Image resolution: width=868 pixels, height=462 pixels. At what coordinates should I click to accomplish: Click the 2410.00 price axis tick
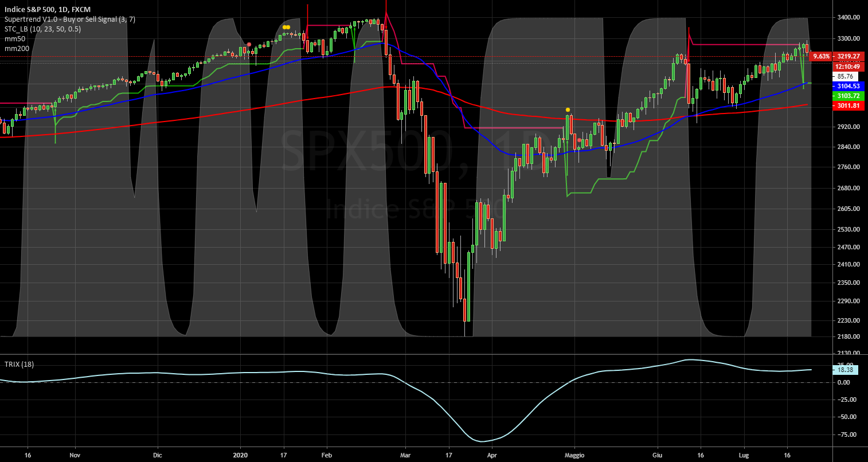click(848, 264)
